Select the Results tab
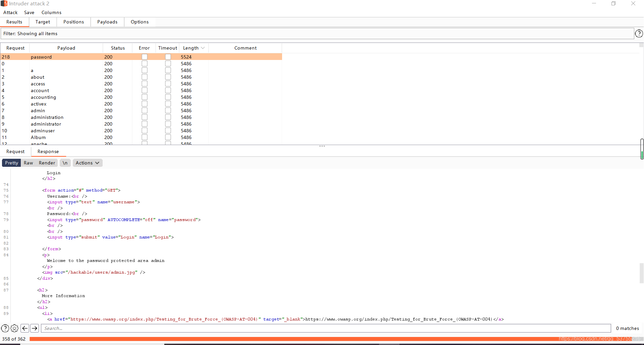 click(x=14, y=22)
